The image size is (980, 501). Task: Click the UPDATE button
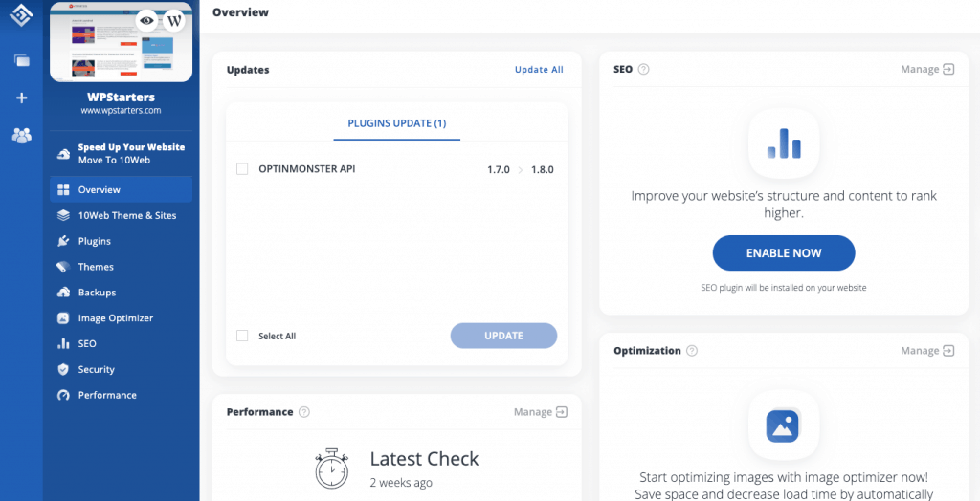503,336
